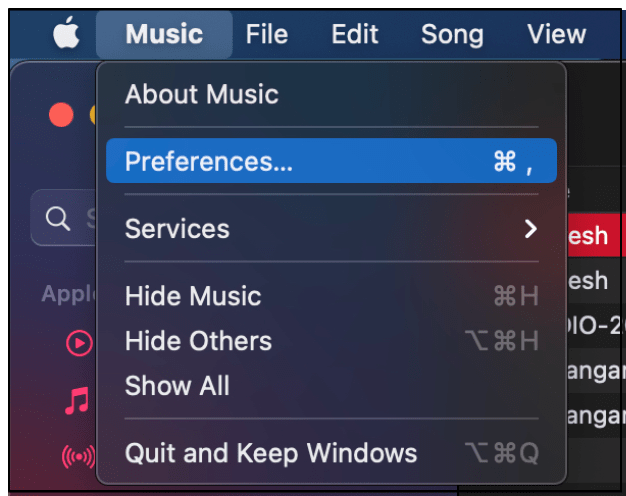Select Hide Music menu item

193,296
